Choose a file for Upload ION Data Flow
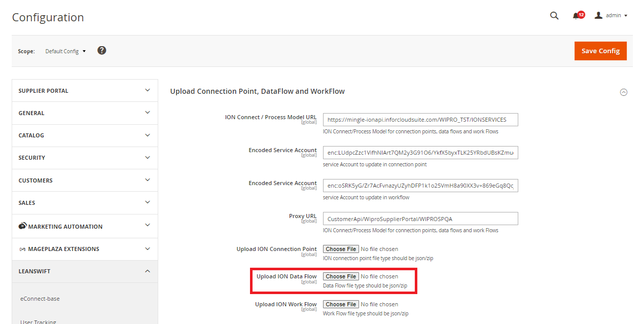 point(340,276)
